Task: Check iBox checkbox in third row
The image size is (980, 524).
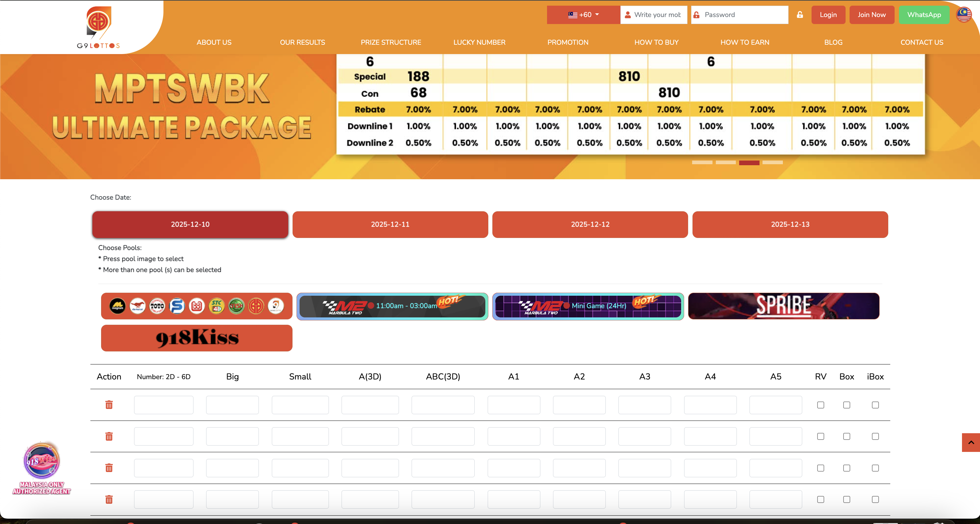Action: (x=875, y=468)
